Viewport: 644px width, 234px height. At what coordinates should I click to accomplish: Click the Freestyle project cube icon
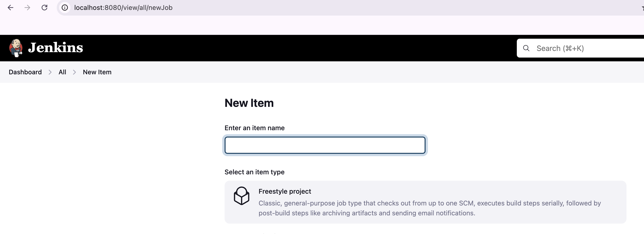coord(241,196)
